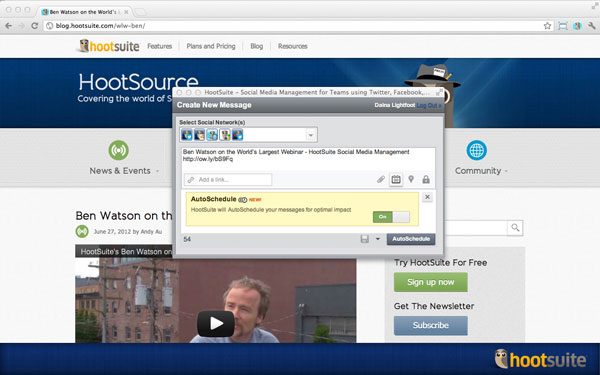This screenshot has width=600, height=375.
Task: Open the Resources menu item
Action: (293, 46)
